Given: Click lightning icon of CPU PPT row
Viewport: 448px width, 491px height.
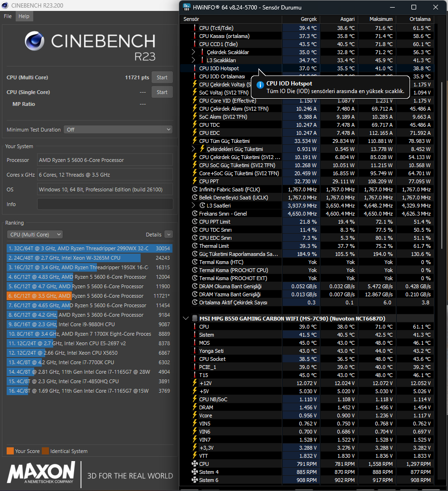Looking at the screenshot, I should click(x=195, y=181).
